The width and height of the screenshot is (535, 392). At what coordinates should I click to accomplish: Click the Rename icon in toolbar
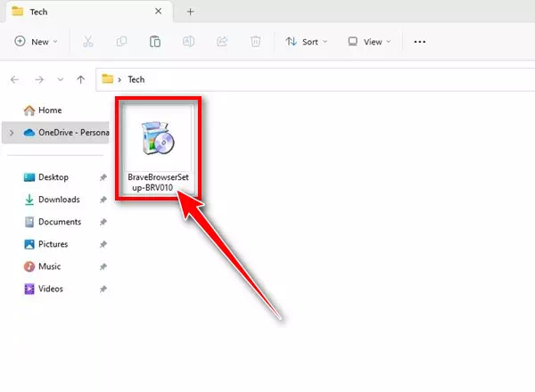click(188, 42)
